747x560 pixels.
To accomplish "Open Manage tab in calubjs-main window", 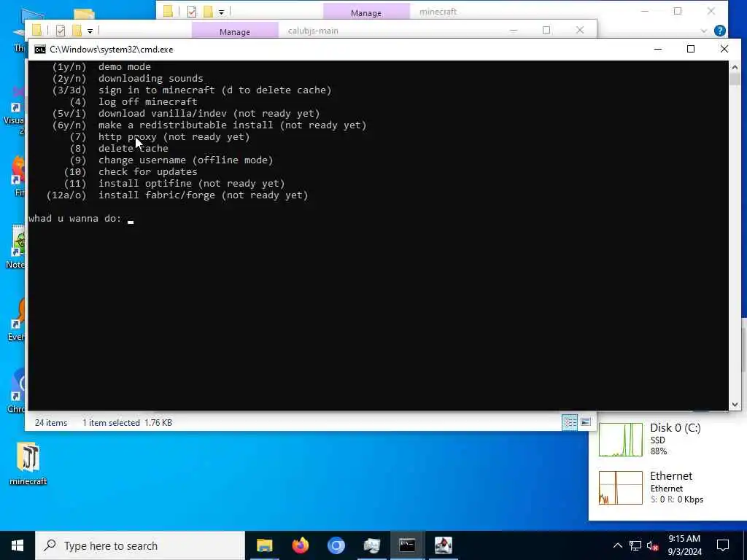I will point(235,31).
